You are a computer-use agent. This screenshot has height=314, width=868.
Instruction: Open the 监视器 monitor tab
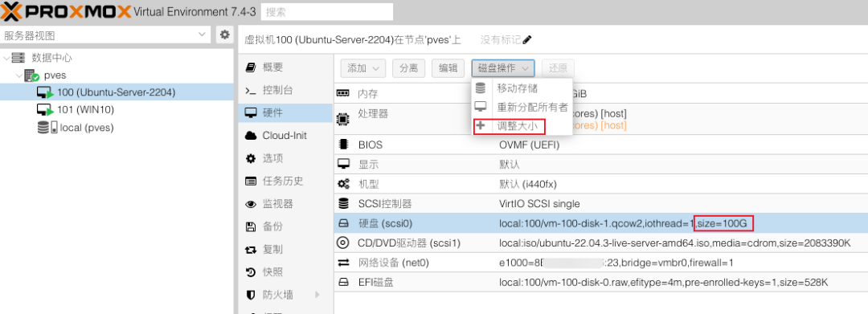pos(285,203)
